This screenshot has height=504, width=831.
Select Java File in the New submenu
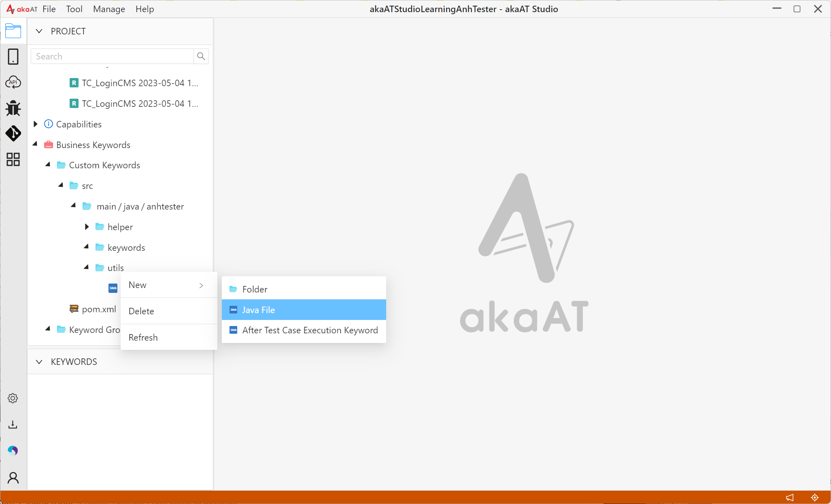pos(304,310)
